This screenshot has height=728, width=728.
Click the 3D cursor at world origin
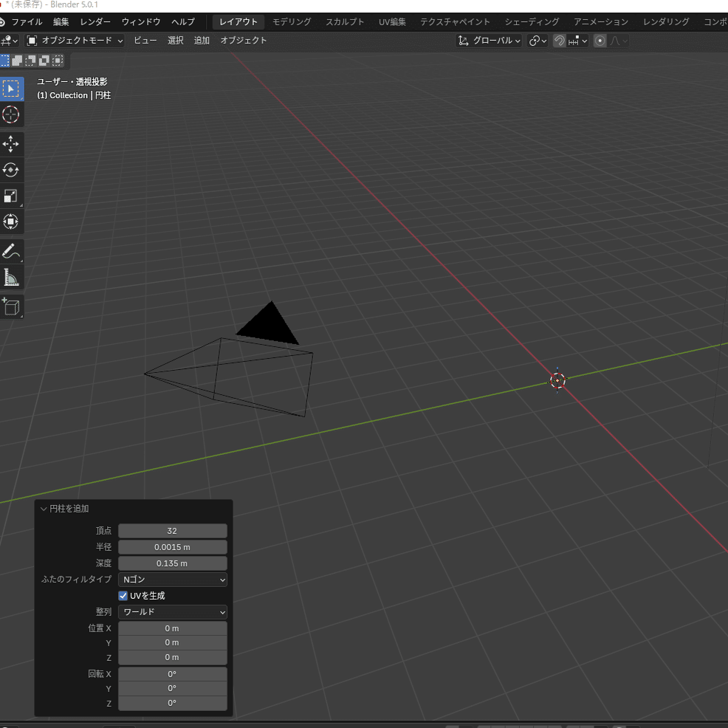[557, 381]
